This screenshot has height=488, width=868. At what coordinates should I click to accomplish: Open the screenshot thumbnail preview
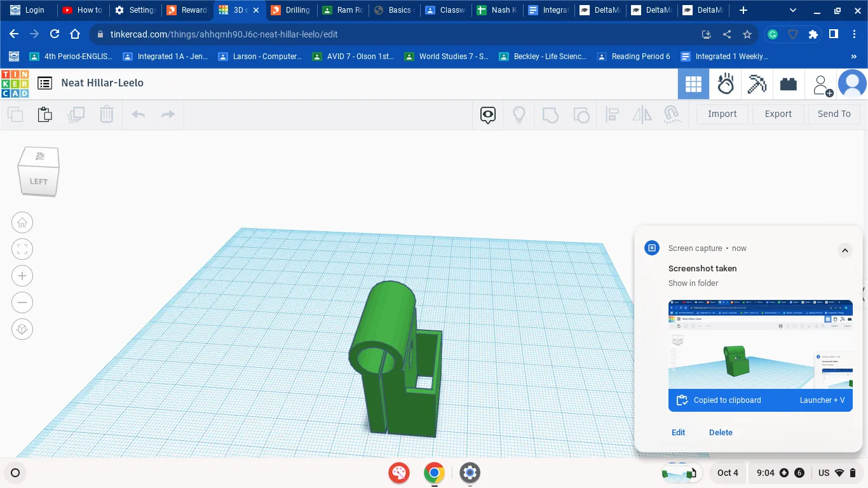pos(760,344)
